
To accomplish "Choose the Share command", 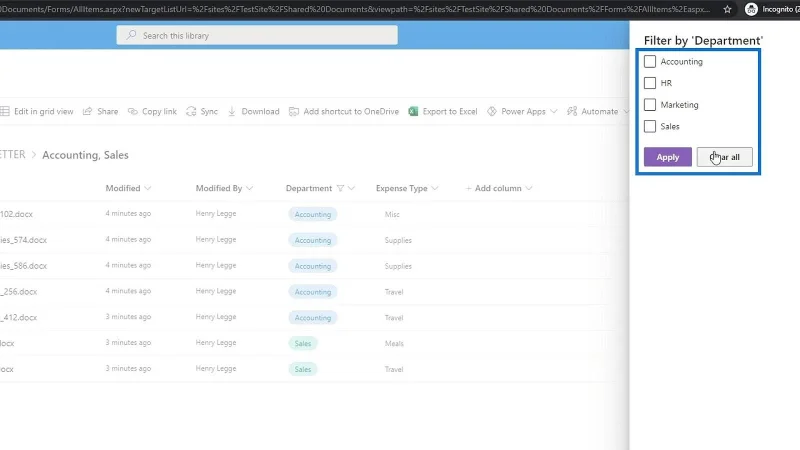I will (x=101, y=111).
